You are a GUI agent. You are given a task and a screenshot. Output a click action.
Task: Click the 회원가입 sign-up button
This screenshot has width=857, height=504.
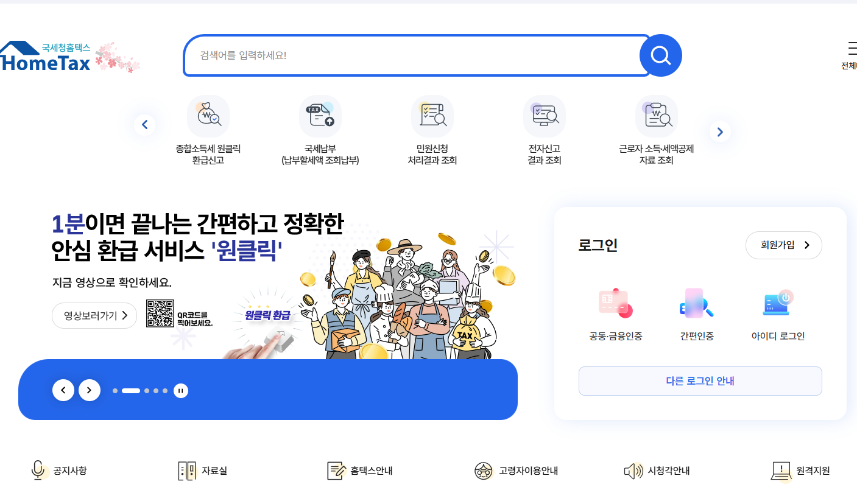(784, 245)
